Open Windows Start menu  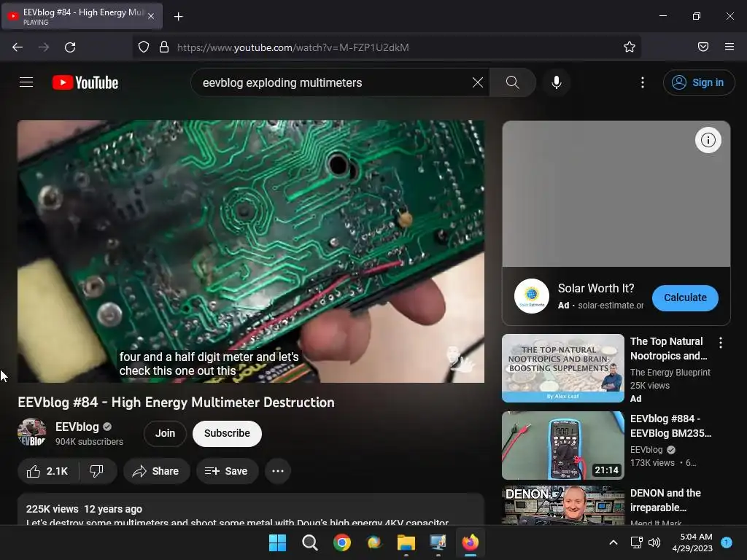pyautogui.click(x=277, y=542)
